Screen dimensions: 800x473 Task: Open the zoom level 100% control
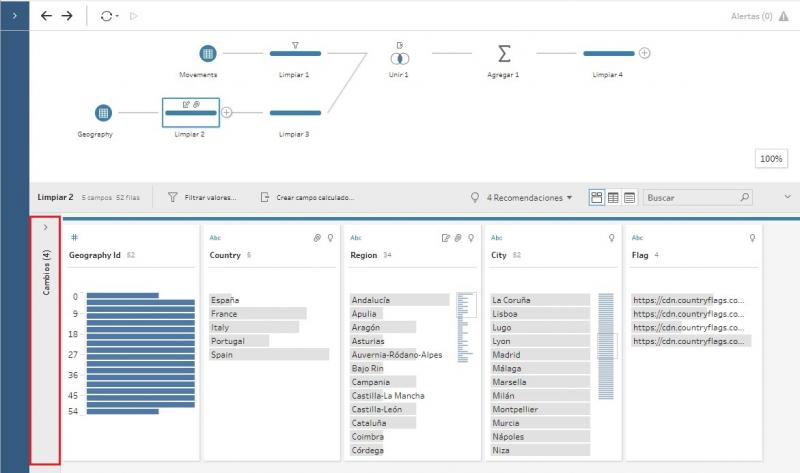(771, 159)
